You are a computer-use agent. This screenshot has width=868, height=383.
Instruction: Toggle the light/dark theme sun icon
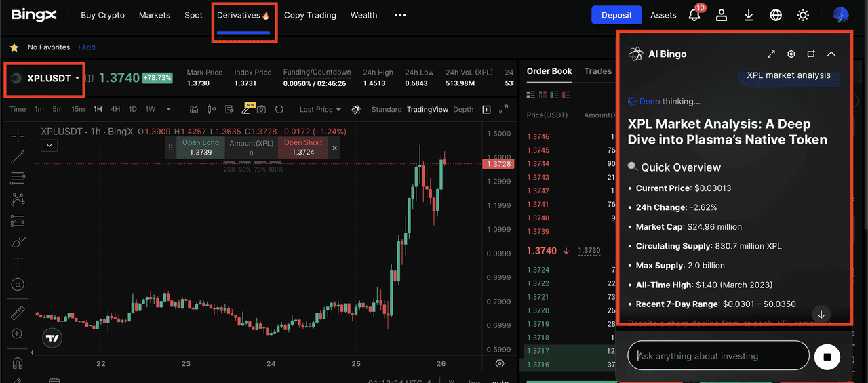click(803, 15)
